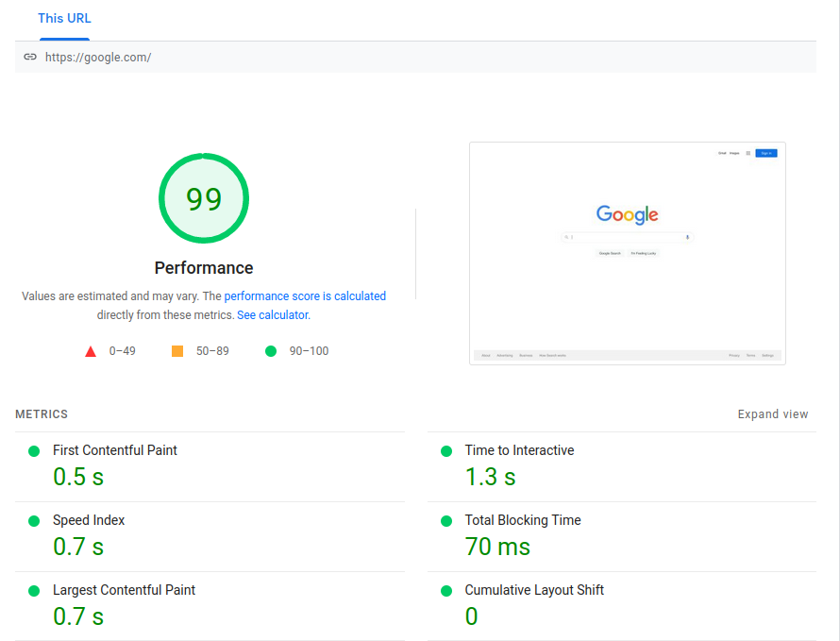Open the performance score is calculated link

[x=305, y=295]
